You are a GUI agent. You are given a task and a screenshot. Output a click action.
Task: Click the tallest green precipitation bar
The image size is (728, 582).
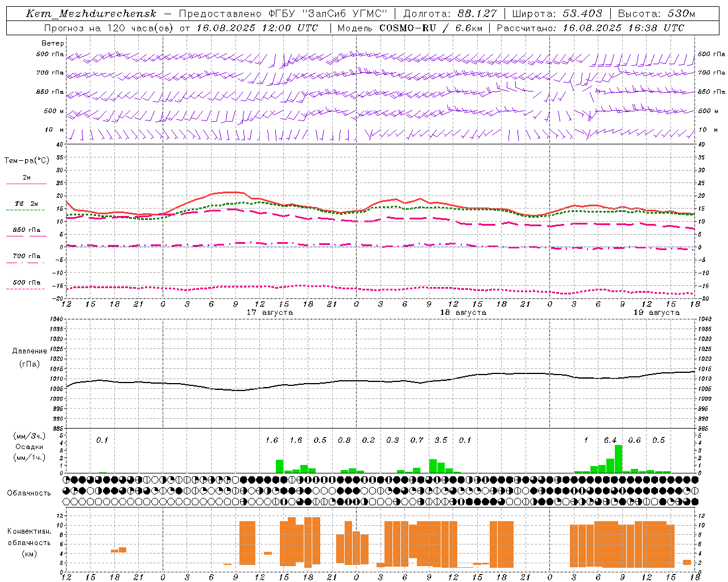tap(618, 459)
